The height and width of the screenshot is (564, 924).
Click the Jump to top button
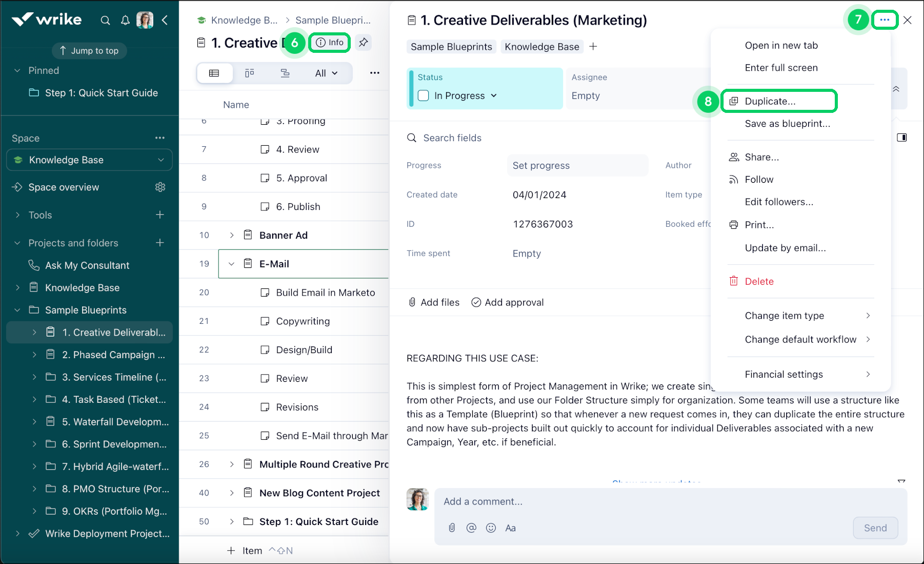pos(89,51)
